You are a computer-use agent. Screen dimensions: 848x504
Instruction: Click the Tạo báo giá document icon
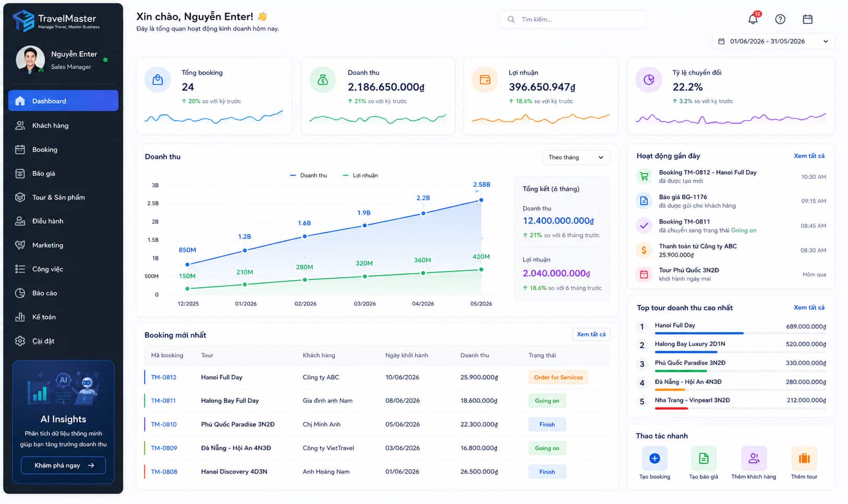coord(704,458)
